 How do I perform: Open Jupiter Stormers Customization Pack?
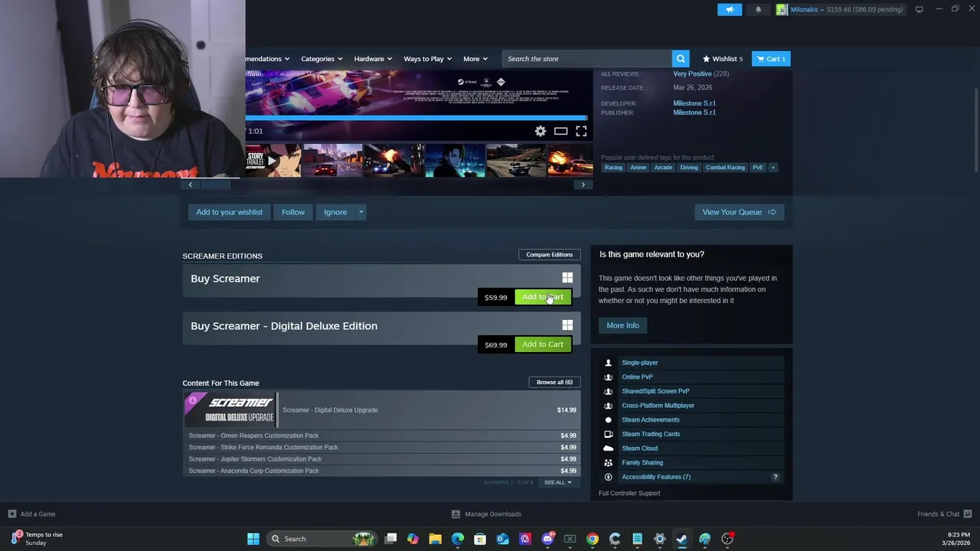(x=381, y=459)
